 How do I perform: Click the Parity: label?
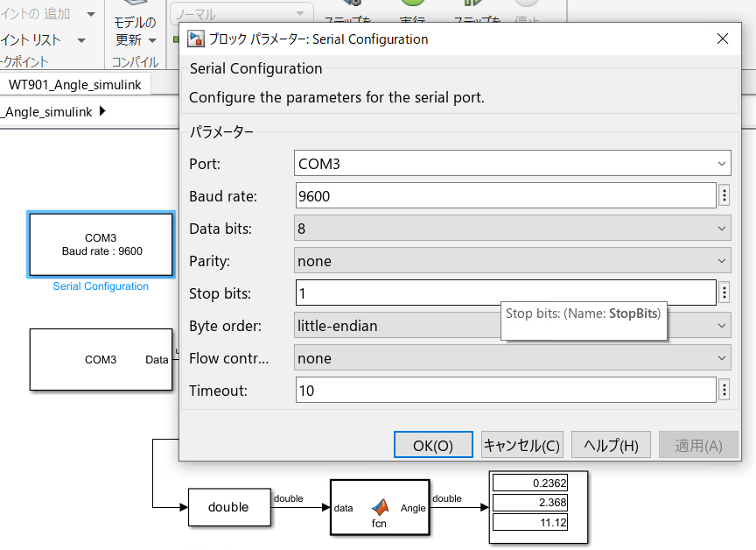210,261
